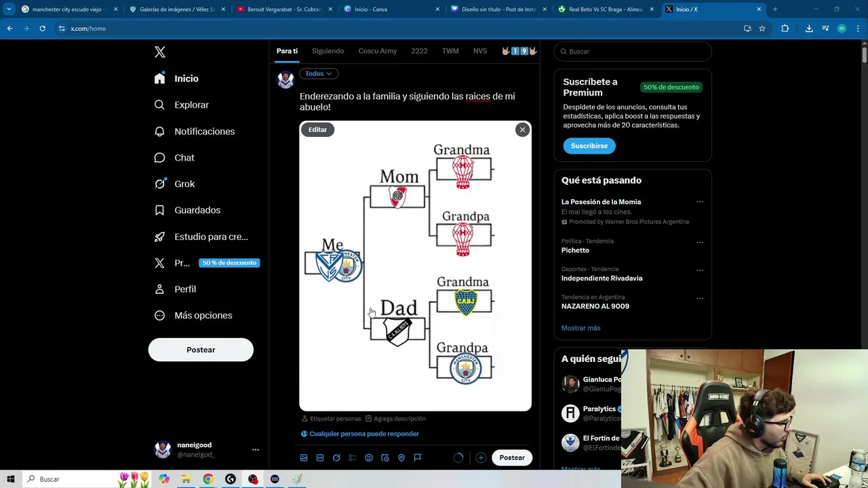The width and height of the screenshot is (868, 488).
Task: Open the Windows Start button
Action: pyautogui.click(x=11, y=479)
